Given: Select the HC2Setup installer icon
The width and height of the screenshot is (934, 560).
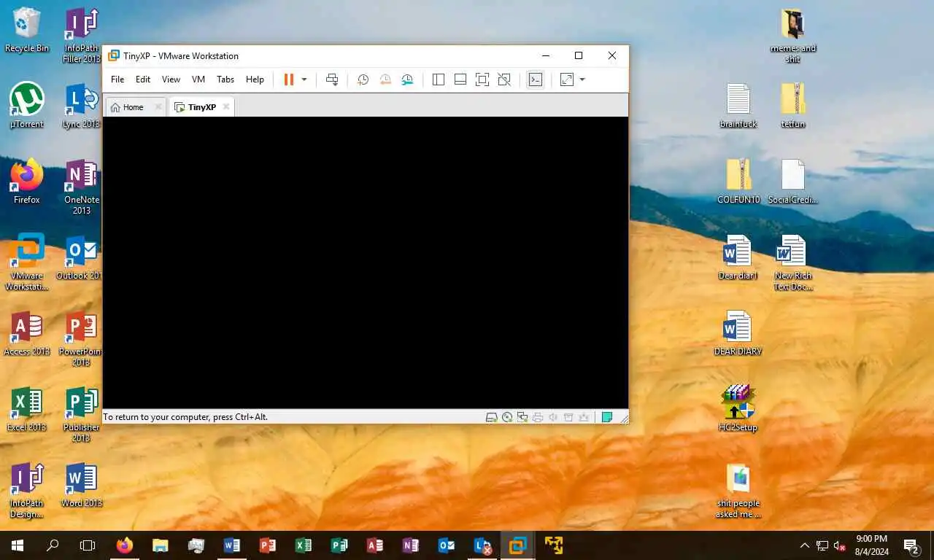Looking at the screenshot, I should pyautogui.click(x=738, y=408).
